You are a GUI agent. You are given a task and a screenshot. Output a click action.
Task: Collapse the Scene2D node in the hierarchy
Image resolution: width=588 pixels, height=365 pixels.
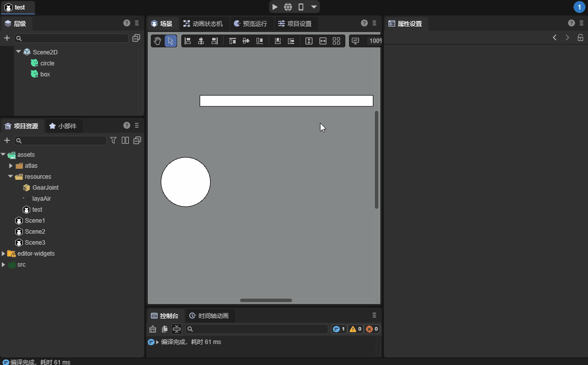(x=18, y=51)
